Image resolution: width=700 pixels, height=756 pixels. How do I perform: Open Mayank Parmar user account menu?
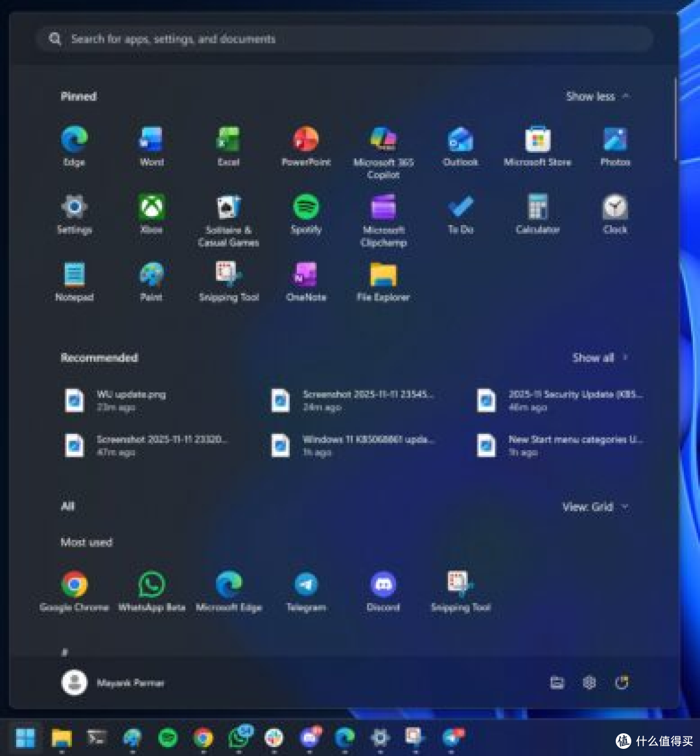(x=113, y=683)
